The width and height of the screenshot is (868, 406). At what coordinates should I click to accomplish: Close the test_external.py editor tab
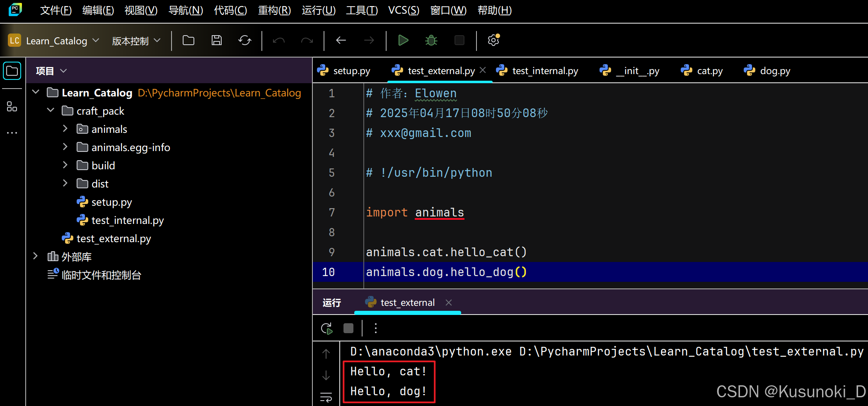click(x=482, y=70)
